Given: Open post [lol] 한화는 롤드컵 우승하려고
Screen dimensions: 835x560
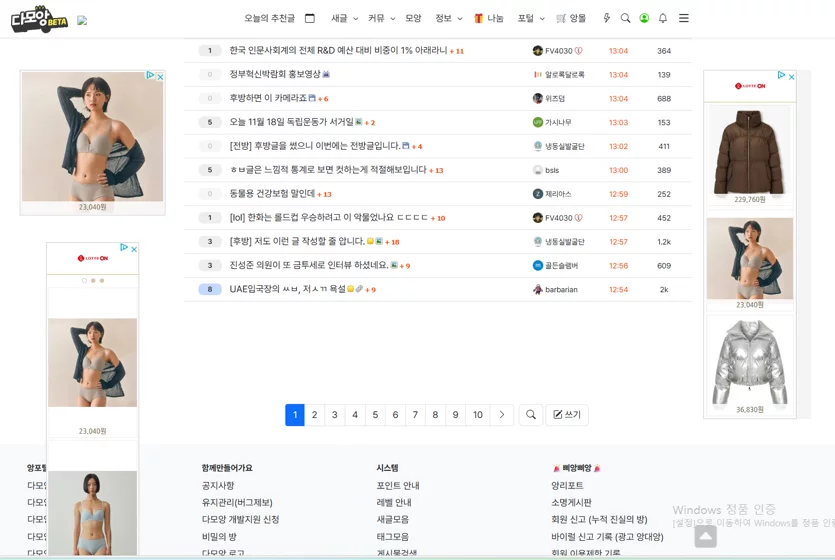Looking at the screenshot, I should (329, 218).
